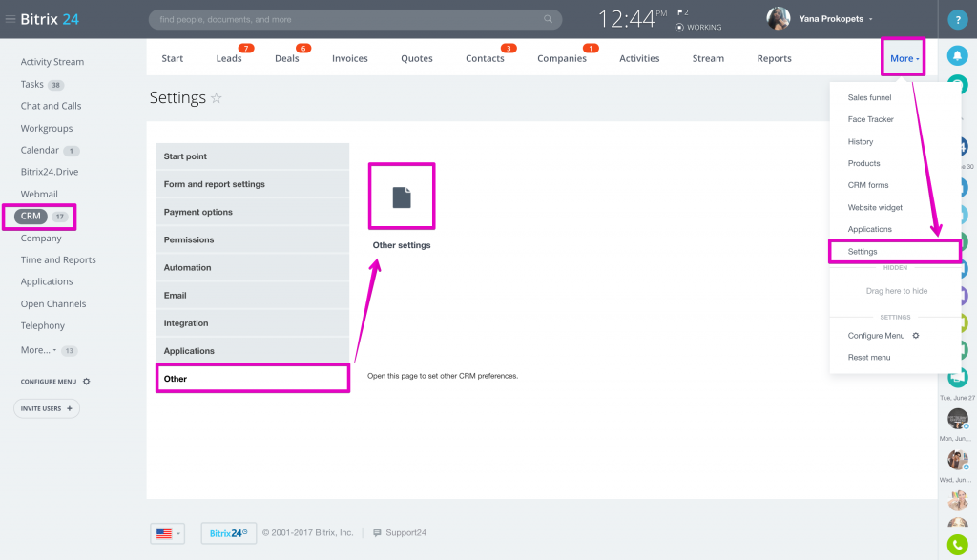
Task: Open Support24 link in footer
Action: pyautogui.click(x=405, y=533)
